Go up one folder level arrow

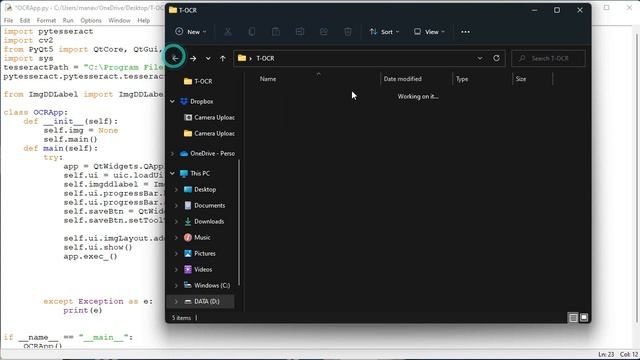222,58
